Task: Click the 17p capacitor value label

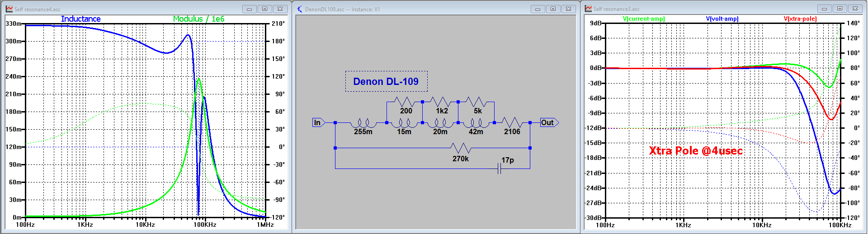Action: (507, 160)
